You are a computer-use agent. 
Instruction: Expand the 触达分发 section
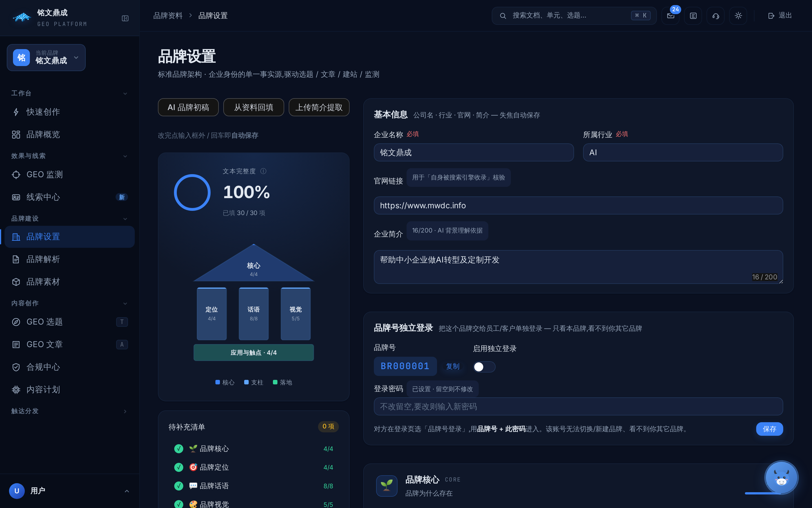coord(125,411)
